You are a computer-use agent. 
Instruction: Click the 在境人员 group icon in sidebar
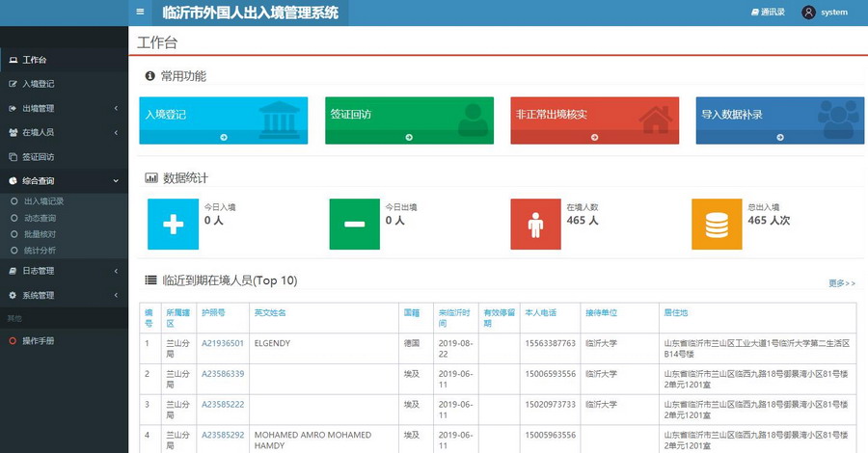pos(13,133)
